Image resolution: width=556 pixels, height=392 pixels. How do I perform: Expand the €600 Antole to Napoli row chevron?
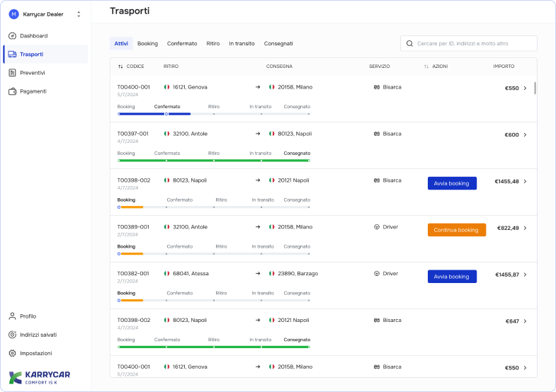click(525, 134)
